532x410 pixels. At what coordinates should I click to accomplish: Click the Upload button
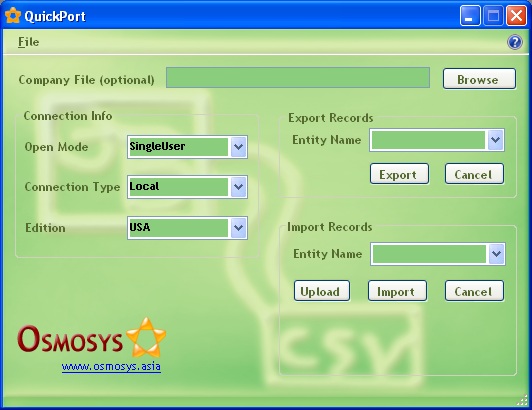coord(322,291)
